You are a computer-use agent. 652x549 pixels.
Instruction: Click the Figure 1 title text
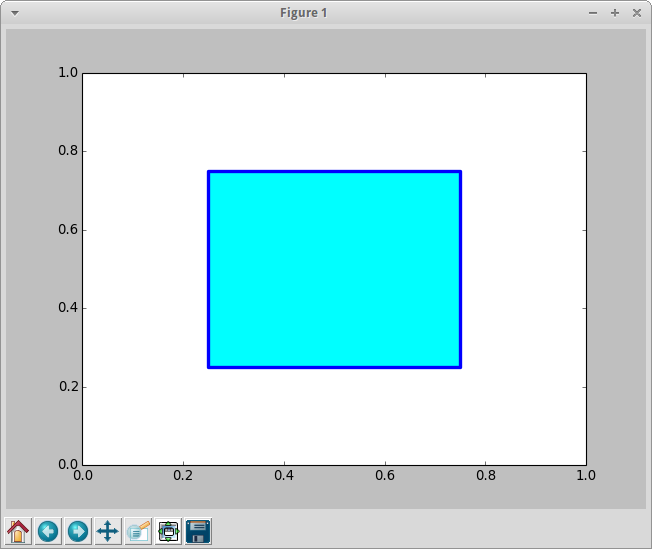click(x=304, y=13)
